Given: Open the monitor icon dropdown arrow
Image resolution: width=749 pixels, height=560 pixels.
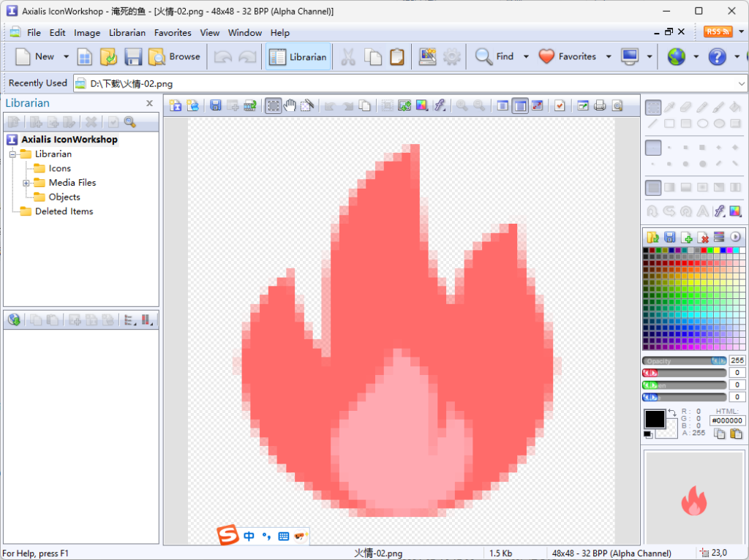Looking at the screenshot, I should tap(650, 57).
